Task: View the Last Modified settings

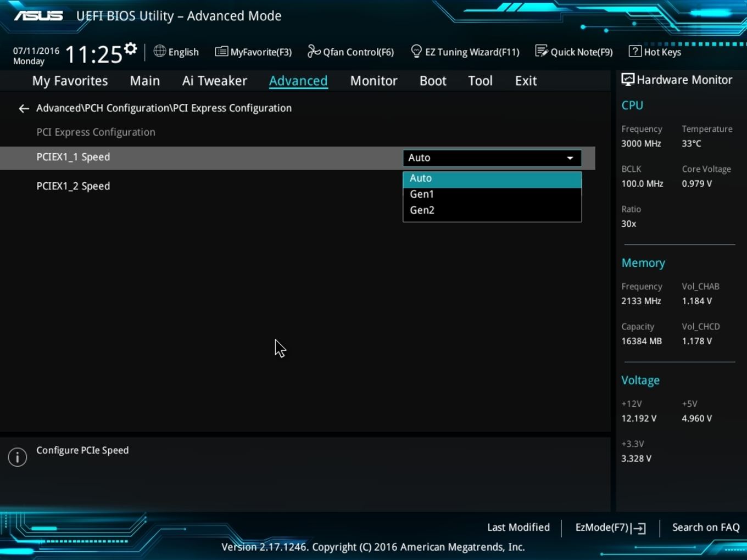Action: click(x=518, y=528)
